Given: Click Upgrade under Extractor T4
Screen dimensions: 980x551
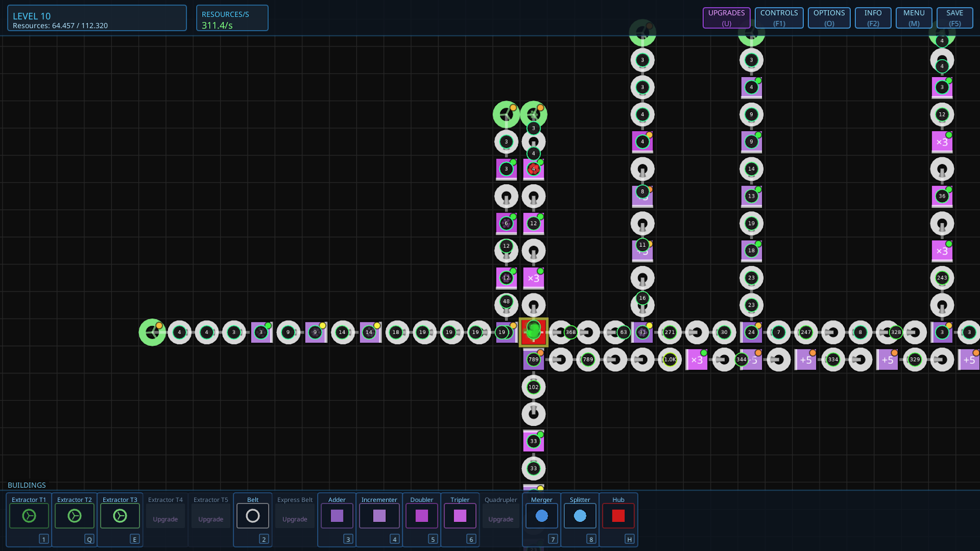Looking at the screenshot, I should click(x=165, y=519).
